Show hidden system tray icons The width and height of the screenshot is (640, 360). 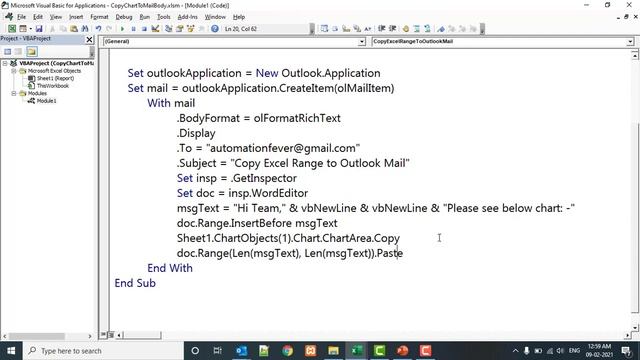pos(515,351)
